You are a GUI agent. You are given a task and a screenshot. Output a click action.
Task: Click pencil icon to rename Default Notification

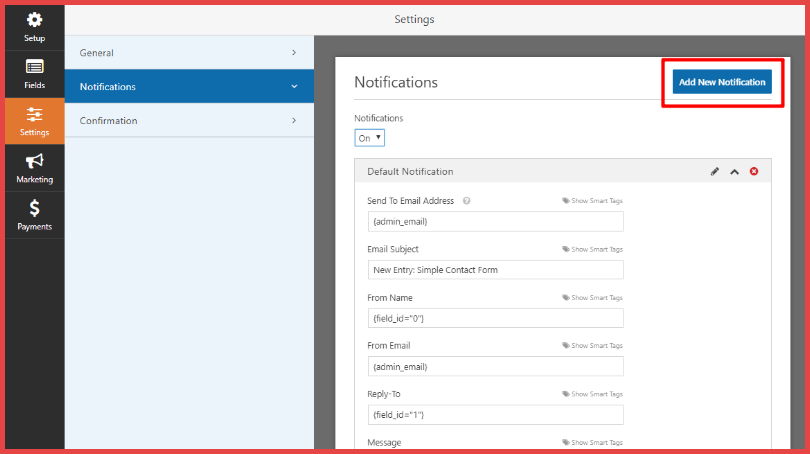[715, 172]
